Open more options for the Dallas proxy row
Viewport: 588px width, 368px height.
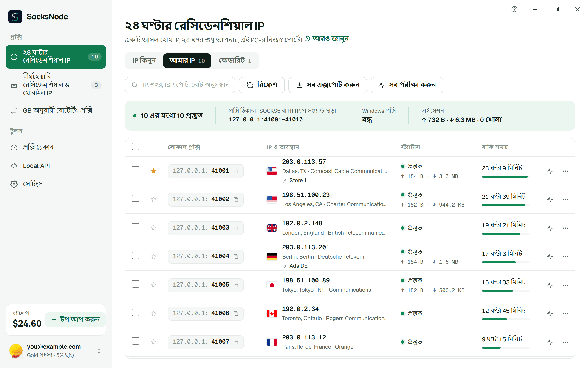(x=565, y=171)
